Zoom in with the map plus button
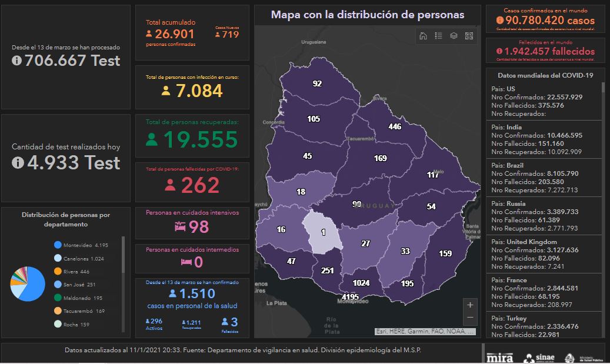The image size is (610, 364). pos(469,305)
